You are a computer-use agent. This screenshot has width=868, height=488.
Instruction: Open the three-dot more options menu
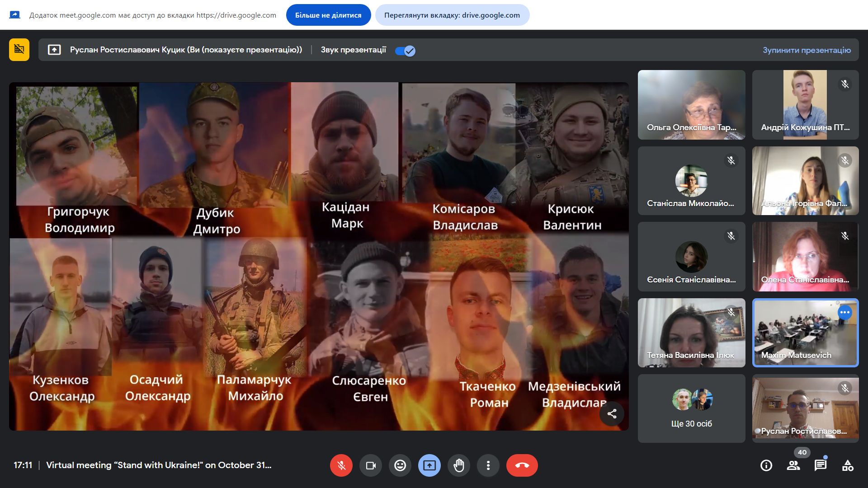pyautogui.click(x=488, y=465)
